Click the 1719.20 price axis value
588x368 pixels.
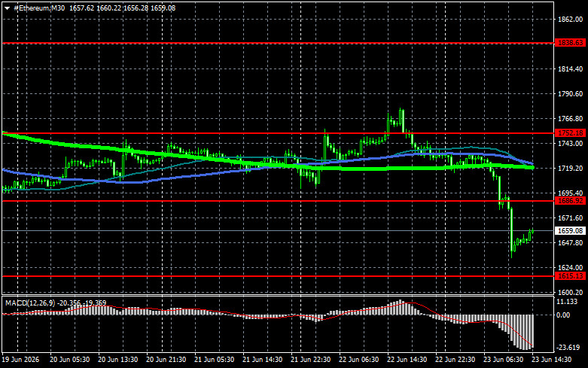pos(571,169)
